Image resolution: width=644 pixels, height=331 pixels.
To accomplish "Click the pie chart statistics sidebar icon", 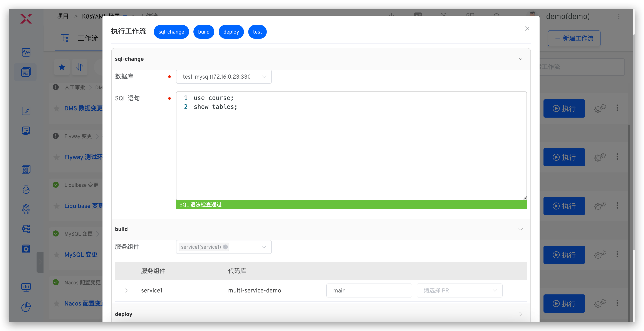I will coord(26,307).
